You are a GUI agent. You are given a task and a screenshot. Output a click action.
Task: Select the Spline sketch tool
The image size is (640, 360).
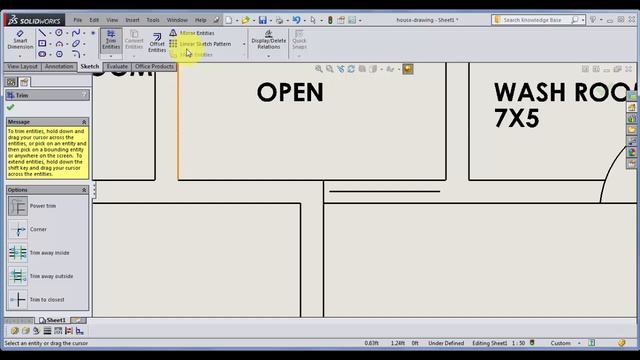click(76, 33)
